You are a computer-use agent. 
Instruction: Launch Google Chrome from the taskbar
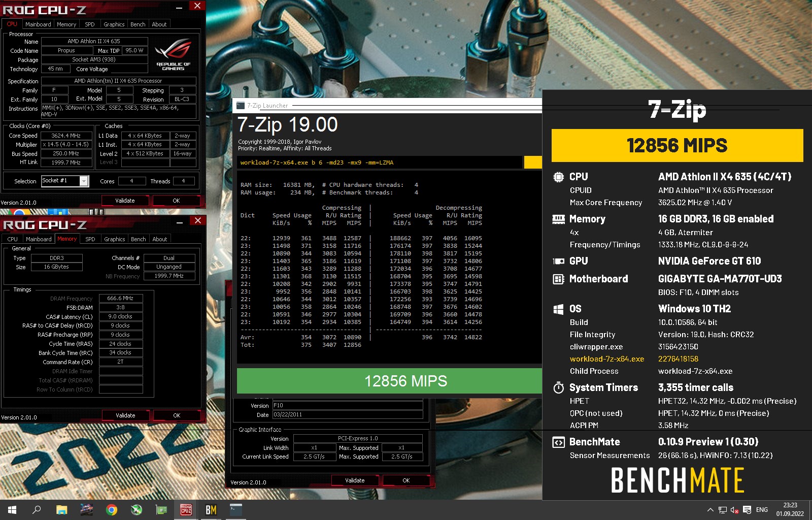click(112, 510)
